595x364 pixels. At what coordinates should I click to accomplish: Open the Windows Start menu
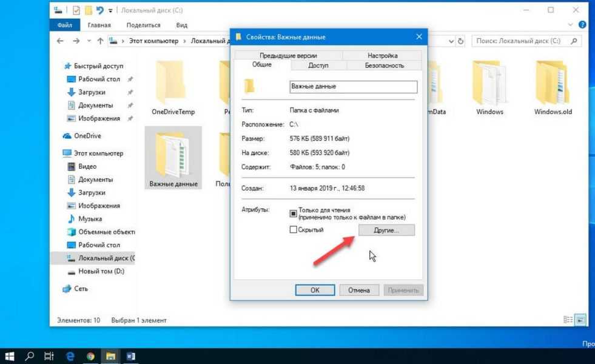9,357
